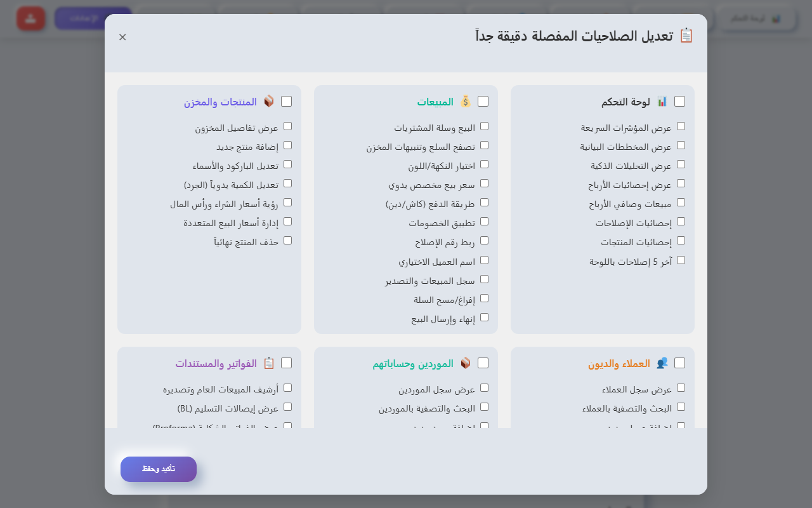
Task: Enable عرض سجل الموردين checkbox
Action: 484,388
